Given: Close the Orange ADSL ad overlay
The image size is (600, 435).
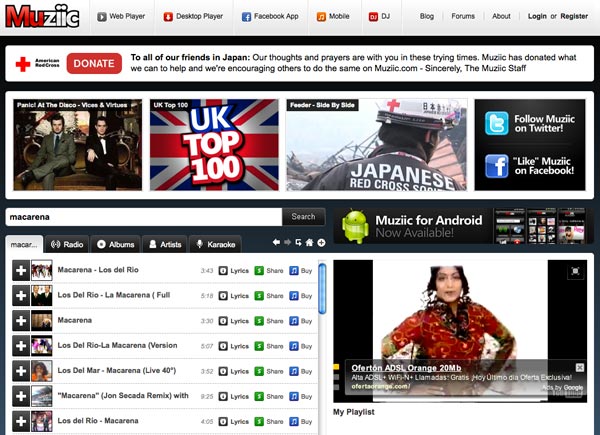Looking at the screenshot, I should tap(580, 368).
